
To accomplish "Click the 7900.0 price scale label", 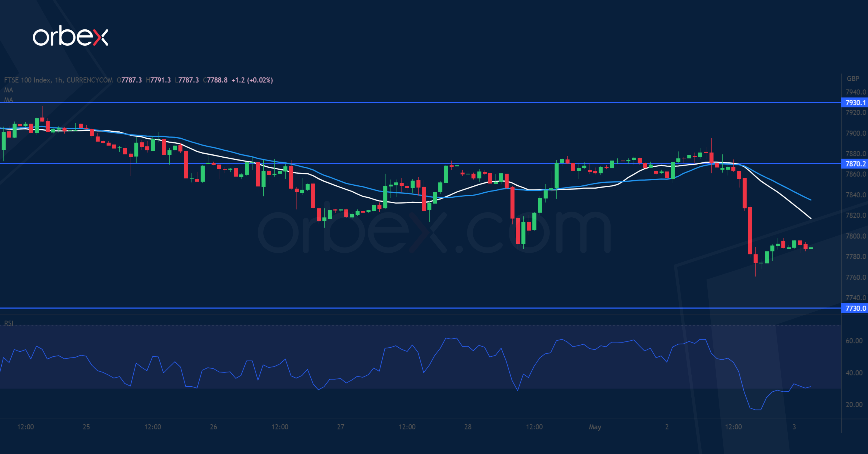I will click(856, 133).
